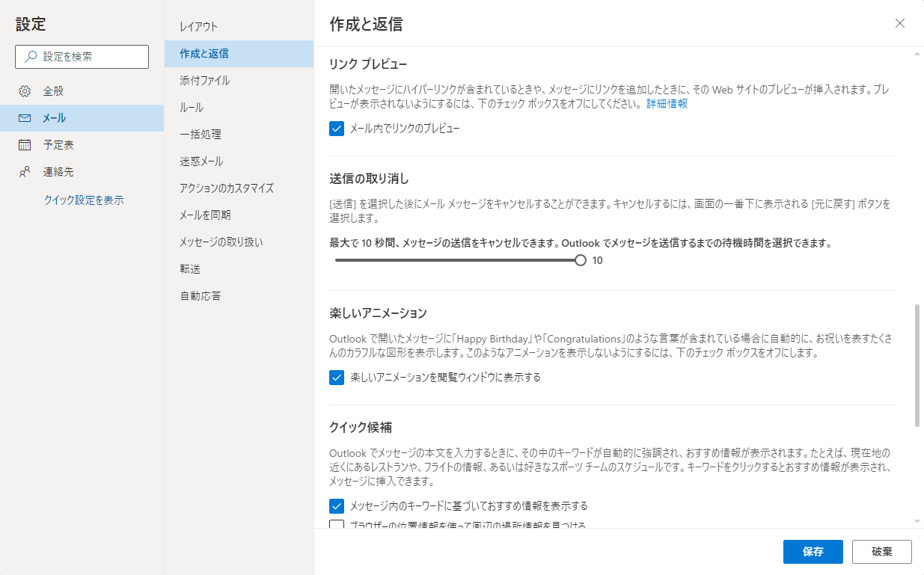
Task: Select the メール envelope icon
Action: pos(23,117)
